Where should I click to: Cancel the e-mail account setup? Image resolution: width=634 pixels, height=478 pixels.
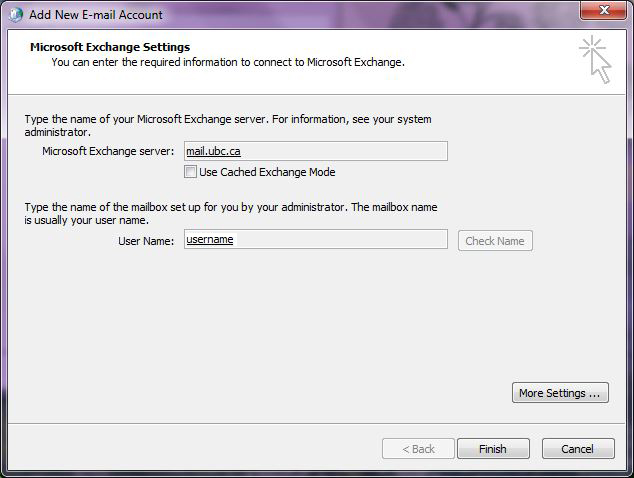(577, 449)
